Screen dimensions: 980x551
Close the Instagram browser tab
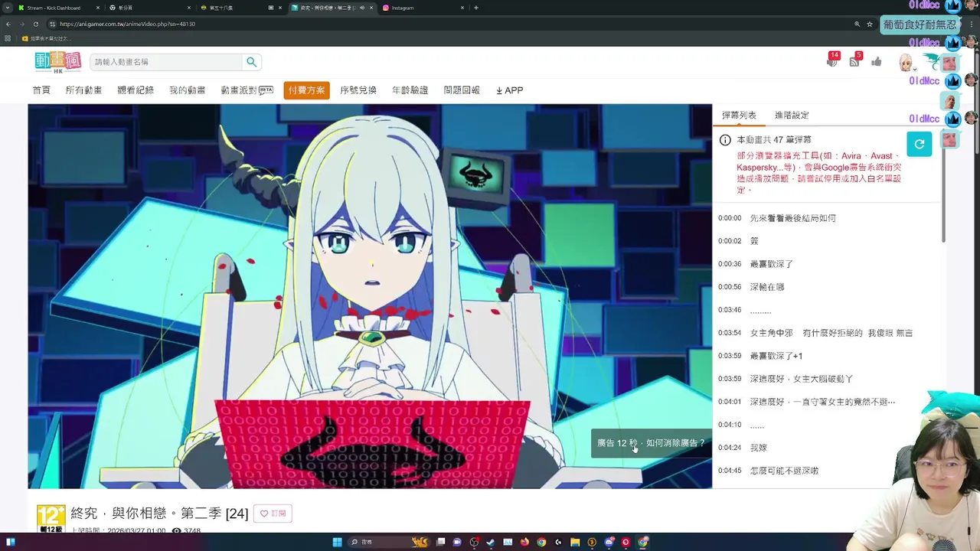[462, 8]
